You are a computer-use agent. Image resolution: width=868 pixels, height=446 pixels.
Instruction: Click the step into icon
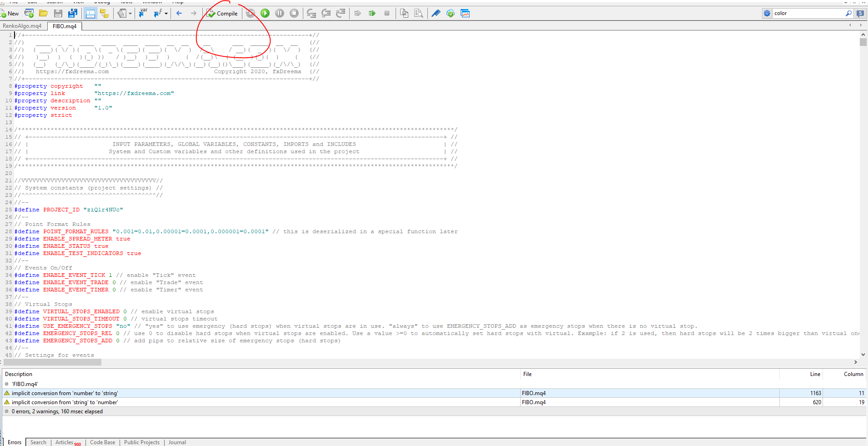click(311, 13)
